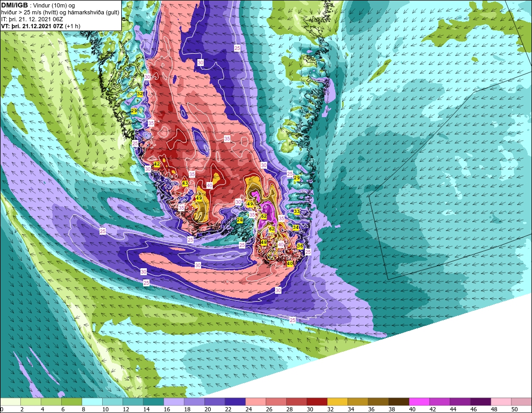This screenshot has height=413, width=532.
Task: Click the yellow '40' gust label at the southern tip
Action: 290,263
